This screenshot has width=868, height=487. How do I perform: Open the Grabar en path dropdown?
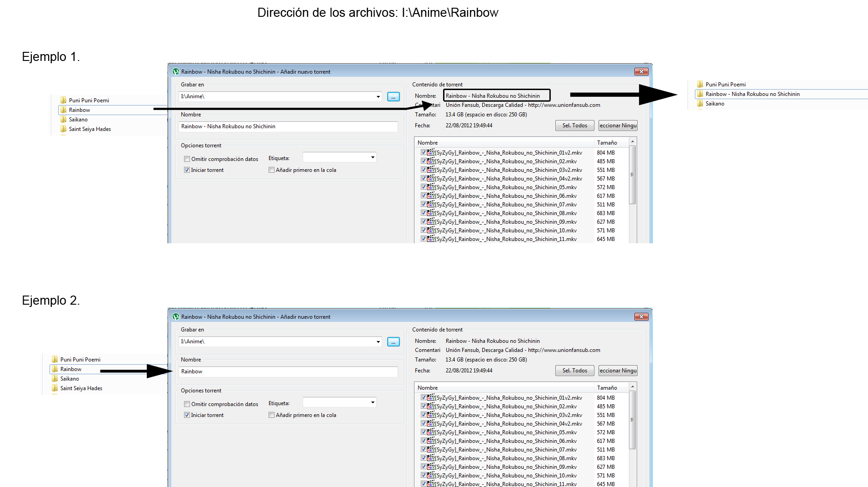pos(378,96)
